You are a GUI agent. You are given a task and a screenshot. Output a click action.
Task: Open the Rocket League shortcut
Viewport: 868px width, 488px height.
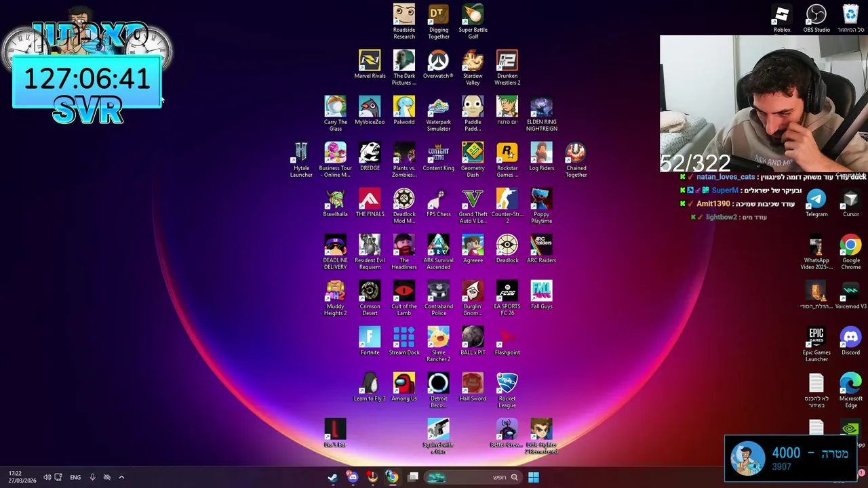pos(507,390)
